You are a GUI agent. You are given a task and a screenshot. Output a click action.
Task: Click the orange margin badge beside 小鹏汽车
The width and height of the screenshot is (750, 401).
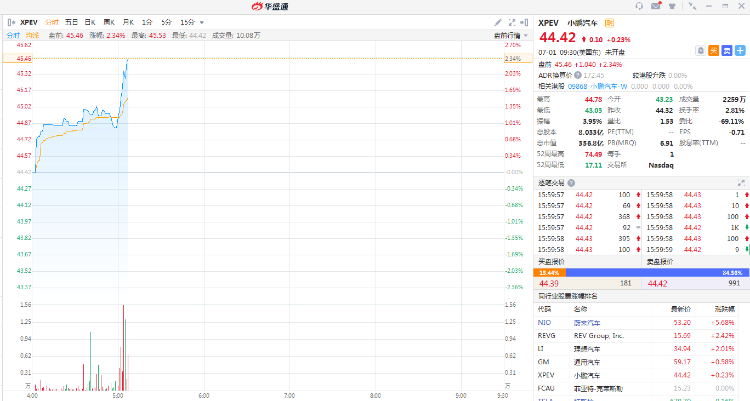[x=609, y=22]
